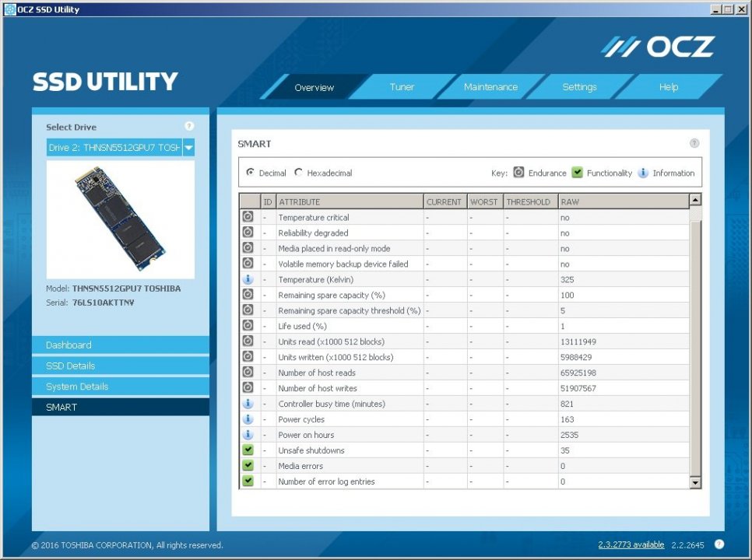Click the 2.3.2773 available update link
The image size is (752, 560).
click(631, 544)
